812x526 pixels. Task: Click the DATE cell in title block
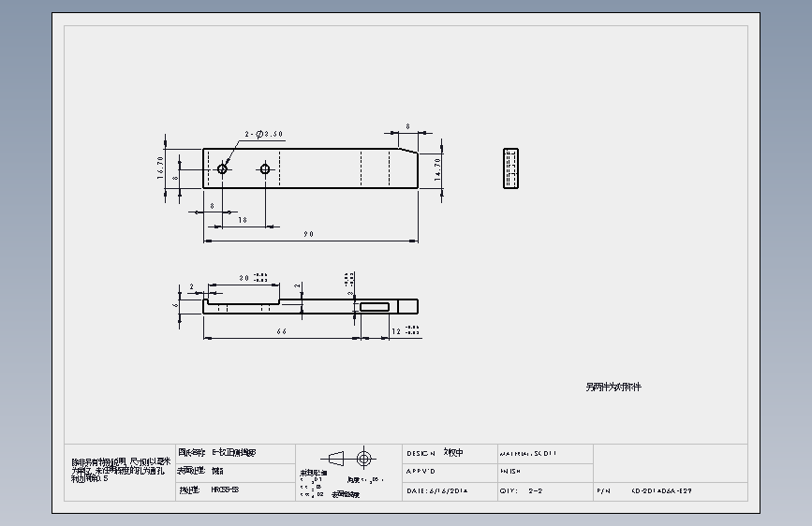(x=450, y=491)
